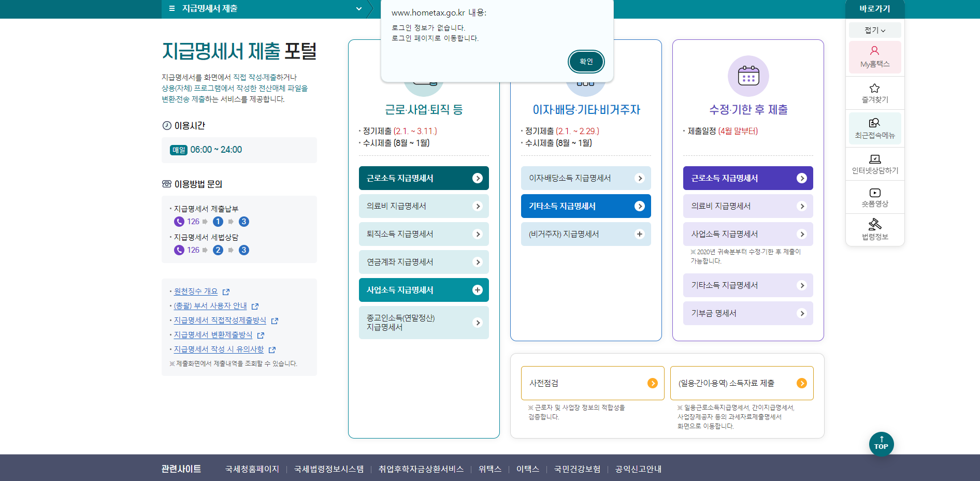The width and height of the screenshot is (980, 481).
Task: Open the 지급명세서 제출 header dropdown
Action: 358,9
